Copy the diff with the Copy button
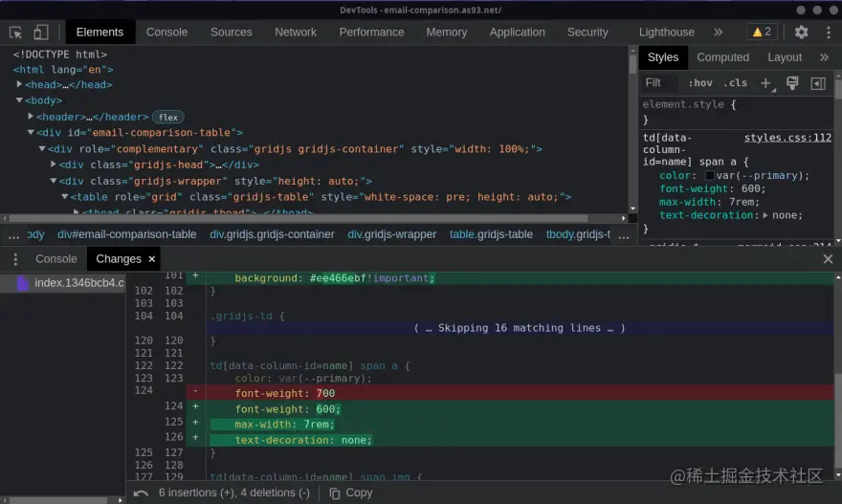Viewport: 842px width, 504px height. [350, 493]
